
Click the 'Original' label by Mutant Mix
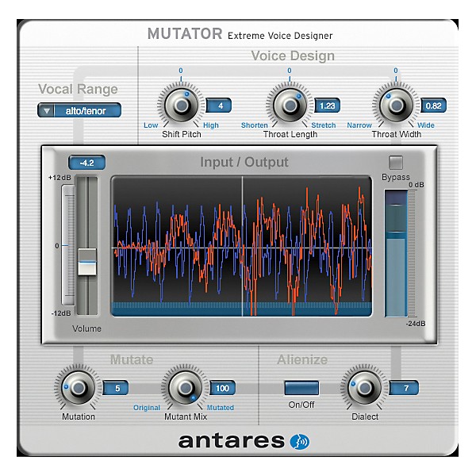pos(147,408)
